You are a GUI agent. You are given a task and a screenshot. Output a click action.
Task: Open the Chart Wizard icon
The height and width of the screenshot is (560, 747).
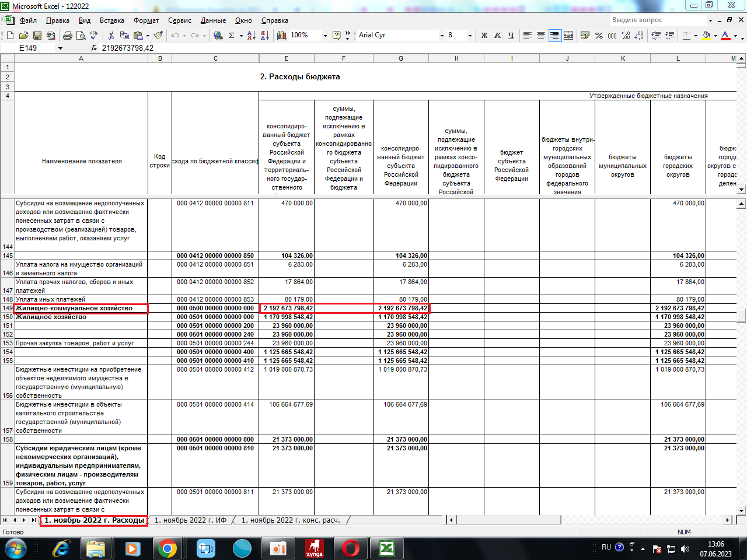pos(281,36)
